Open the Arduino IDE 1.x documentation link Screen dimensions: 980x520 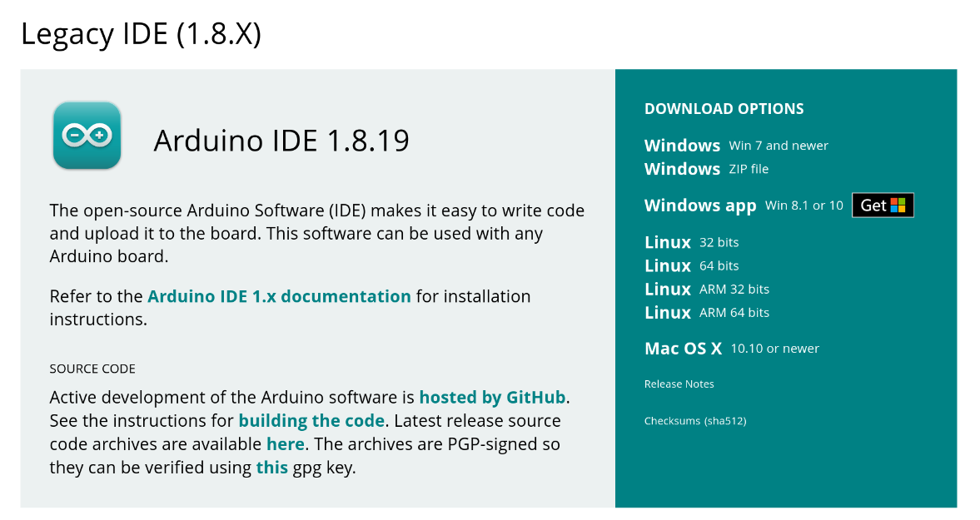tap(278, 296)
